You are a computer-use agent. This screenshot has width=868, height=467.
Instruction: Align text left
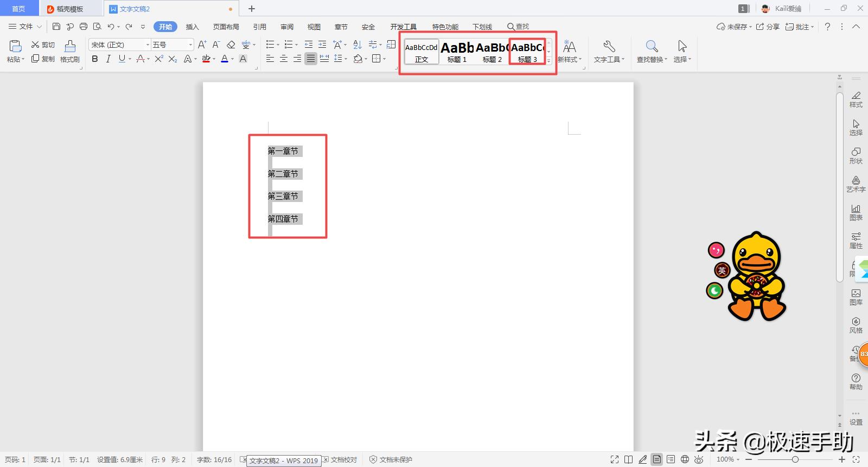[270, 59]
